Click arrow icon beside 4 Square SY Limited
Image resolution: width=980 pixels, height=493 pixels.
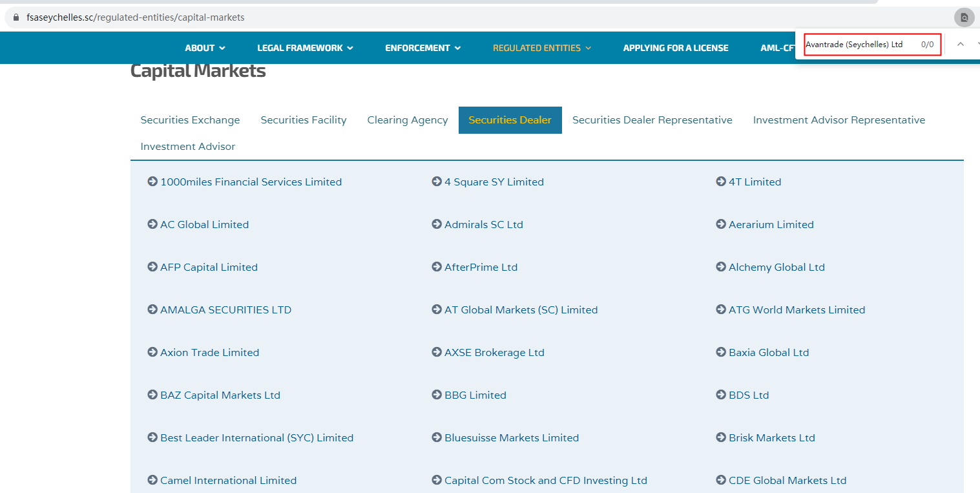click(437, 182)
